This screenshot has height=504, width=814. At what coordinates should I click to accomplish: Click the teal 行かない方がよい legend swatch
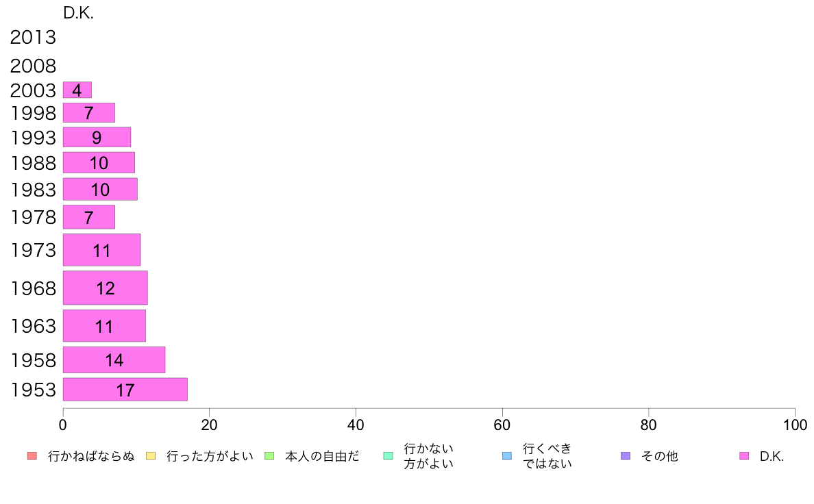(x=388, y=456)
